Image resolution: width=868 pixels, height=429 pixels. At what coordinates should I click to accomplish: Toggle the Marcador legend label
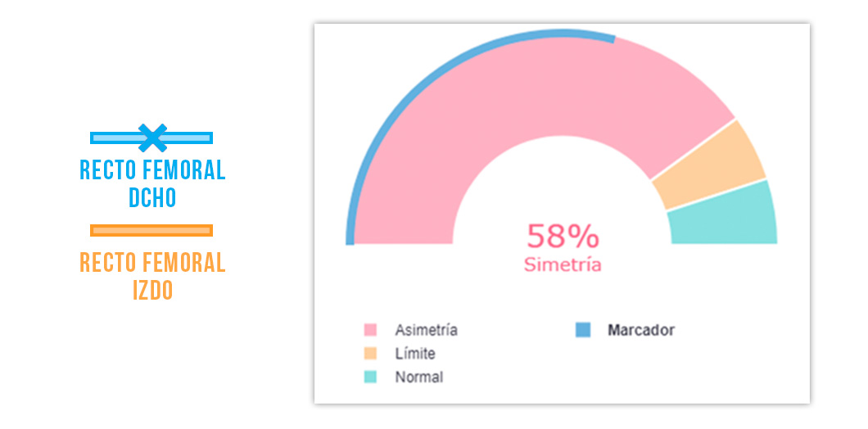pyautogui.click(x=641, y=330)
